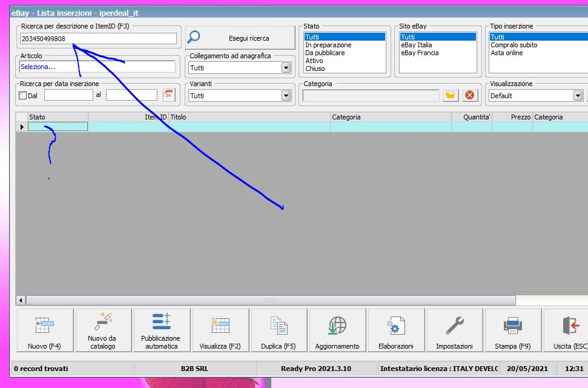Open the Categoria folder browse icon
Viewport: 588px width, 388px height.
click(451, 95)
